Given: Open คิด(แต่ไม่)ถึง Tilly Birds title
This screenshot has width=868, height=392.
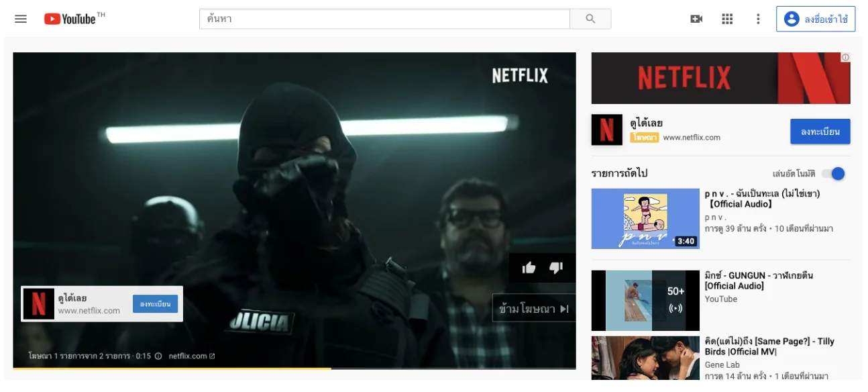Looking at the screenshot, I should (x=769, y=346).
